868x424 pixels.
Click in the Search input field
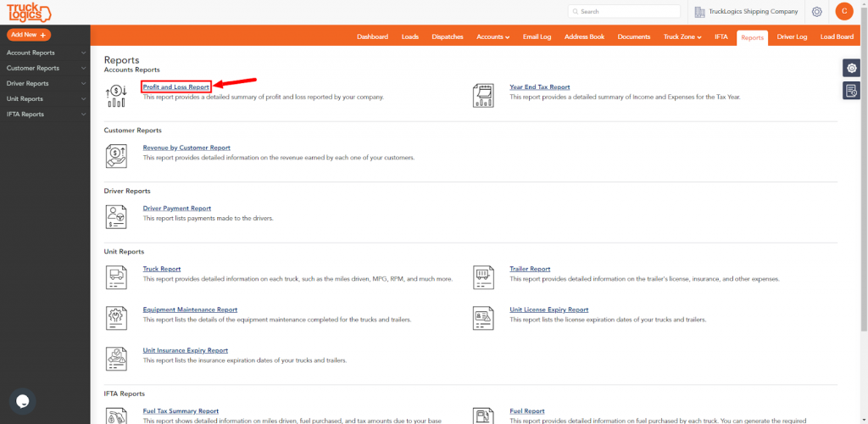[624, 12]
